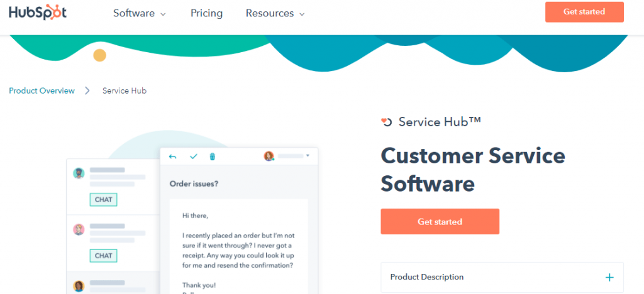Select the second contact avatar with pink background
Viewport: 644px width, 294px height.
[x=79, y=229]
